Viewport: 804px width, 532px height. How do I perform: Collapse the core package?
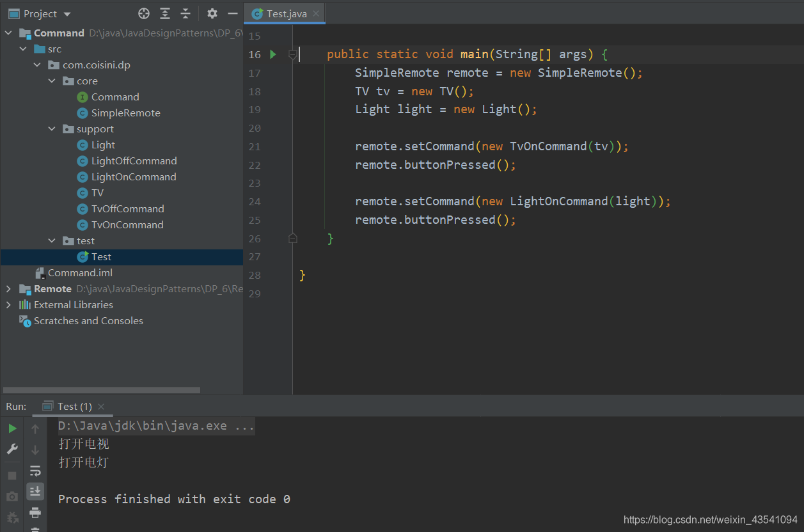pos(52,81)
